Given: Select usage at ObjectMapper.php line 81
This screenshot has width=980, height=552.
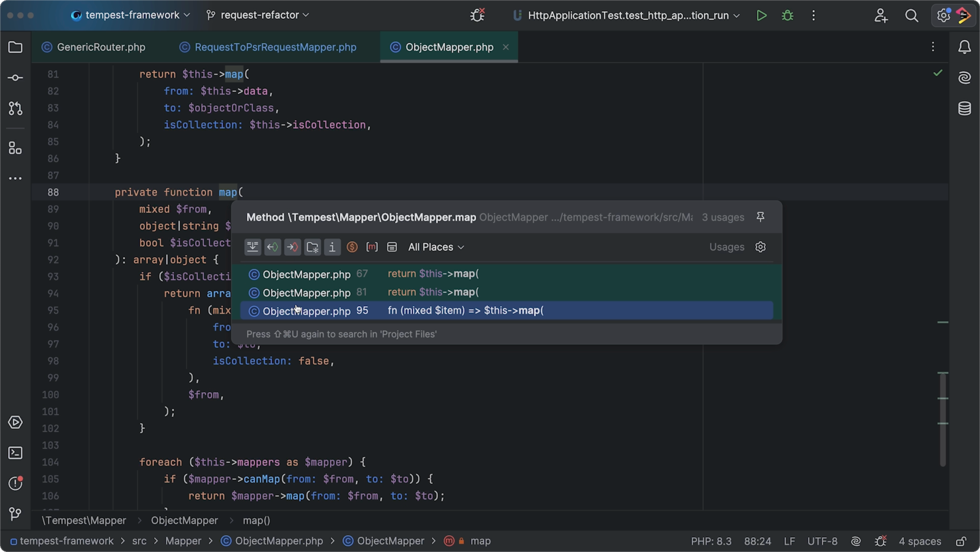Looking at the screenshot, I should click(x=506, y=292).
